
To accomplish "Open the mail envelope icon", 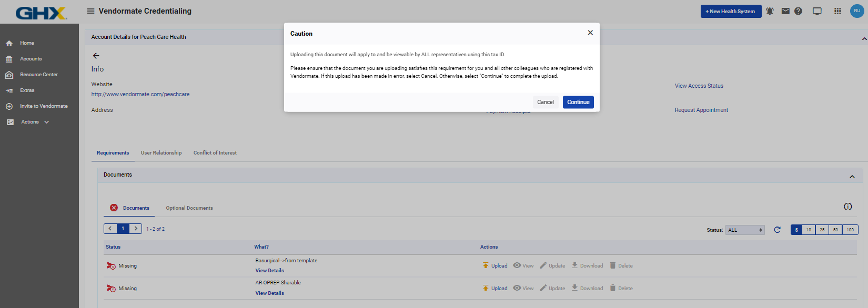I will tap(785, 11).
